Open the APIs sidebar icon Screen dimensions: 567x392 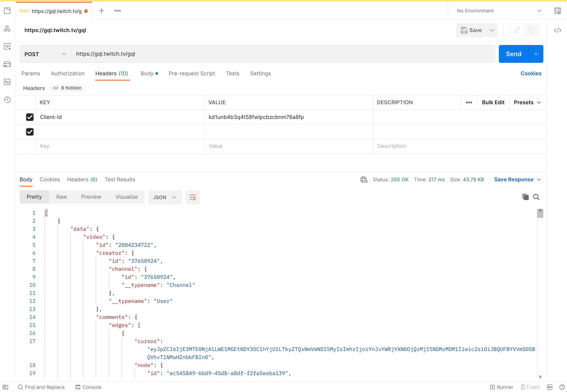tap(7, 29)
